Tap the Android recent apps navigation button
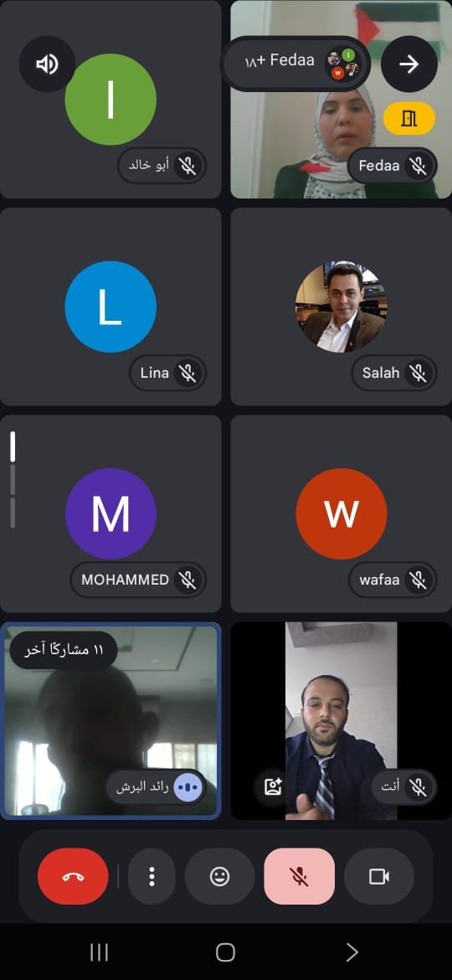Viewport: 452px width, 980px height. click(x=100, y=952)
